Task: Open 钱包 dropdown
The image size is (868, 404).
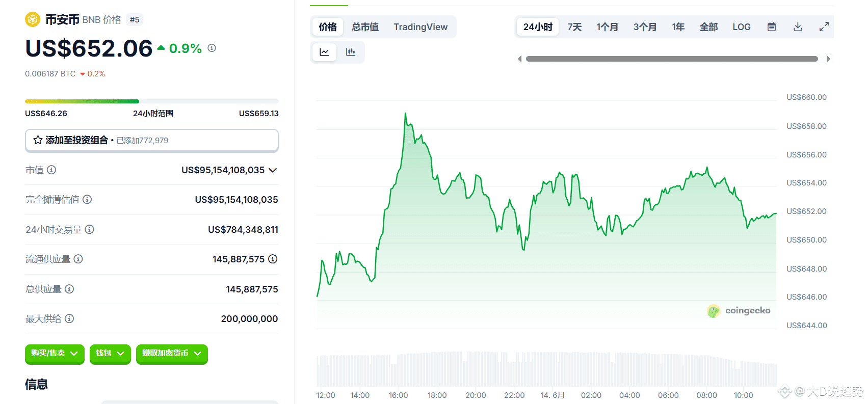Action: click(110, 354)
